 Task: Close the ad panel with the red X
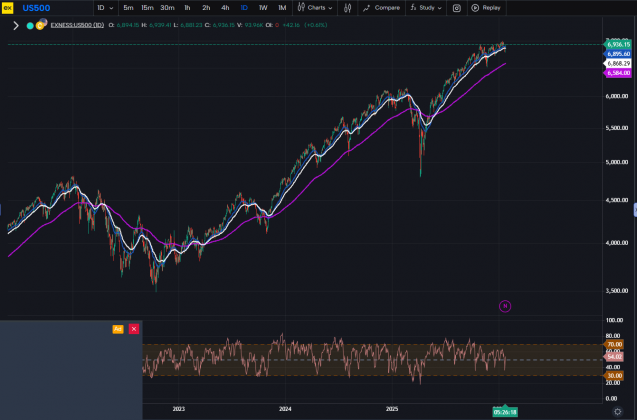tap(134, 328)
